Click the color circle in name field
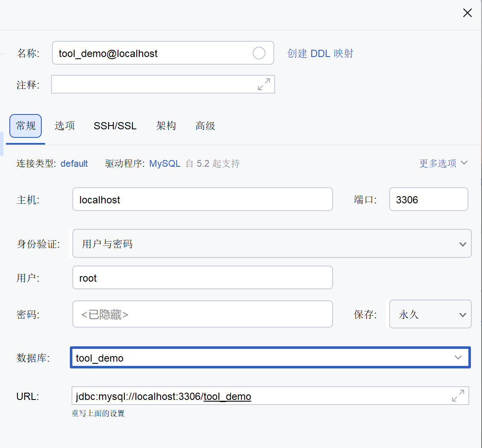 pos(259,53)
